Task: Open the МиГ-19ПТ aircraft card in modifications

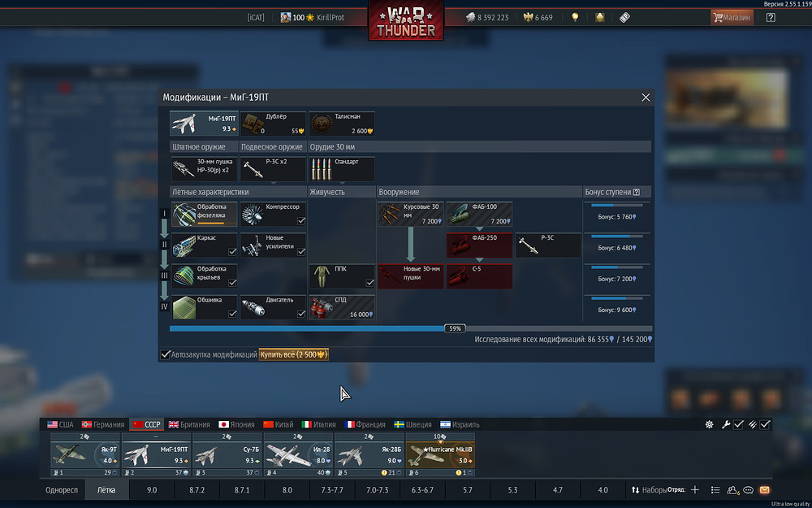Action: pyautogui.click(x=204, y=124)
